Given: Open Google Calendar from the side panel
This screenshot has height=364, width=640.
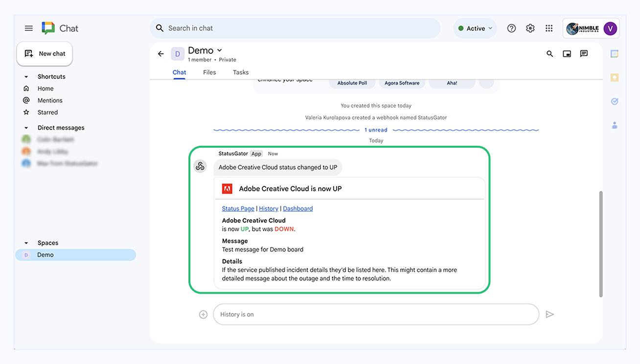Looking at the screenshot, I should pos(615,53).
